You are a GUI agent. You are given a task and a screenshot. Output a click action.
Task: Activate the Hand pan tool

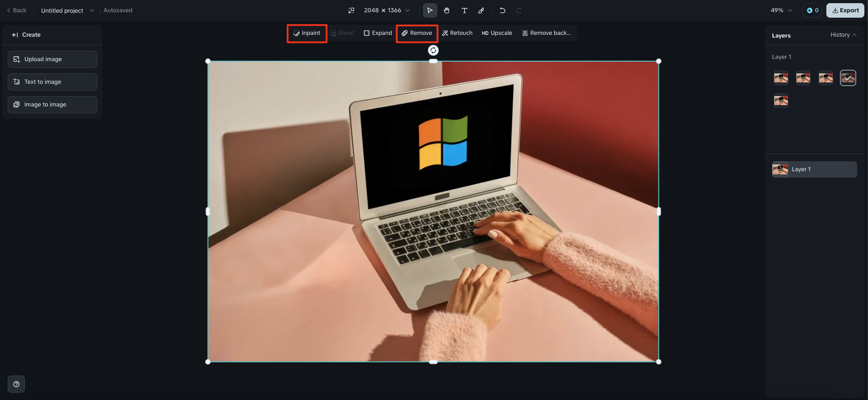(447, 10)
